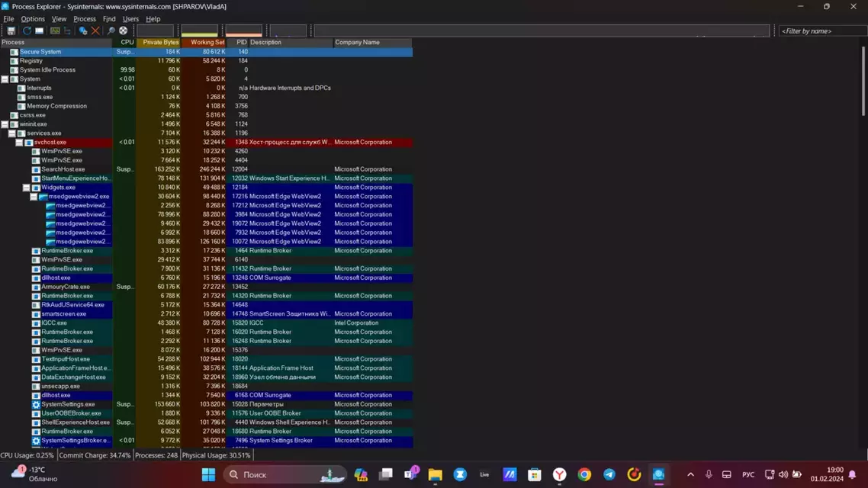
Task: Click the Process Explorer taskbar icon
Action: click(658, 475)
